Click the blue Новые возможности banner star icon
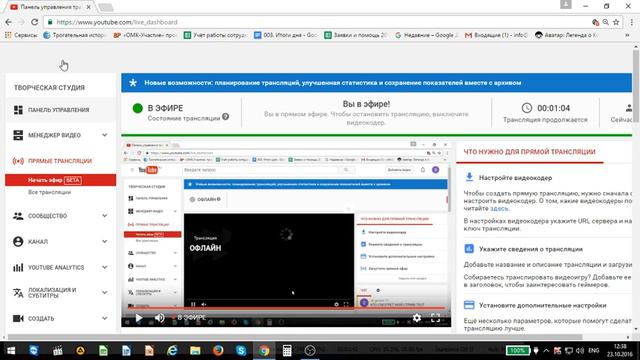This screenshot has width=640, height=360. 133,83
